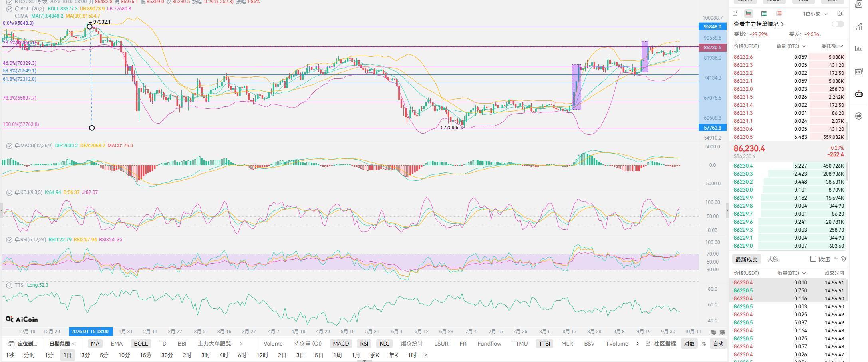Open the 委托额 column dropdown
This screenshot has height=362, width=868.
(x=832, y=46)
